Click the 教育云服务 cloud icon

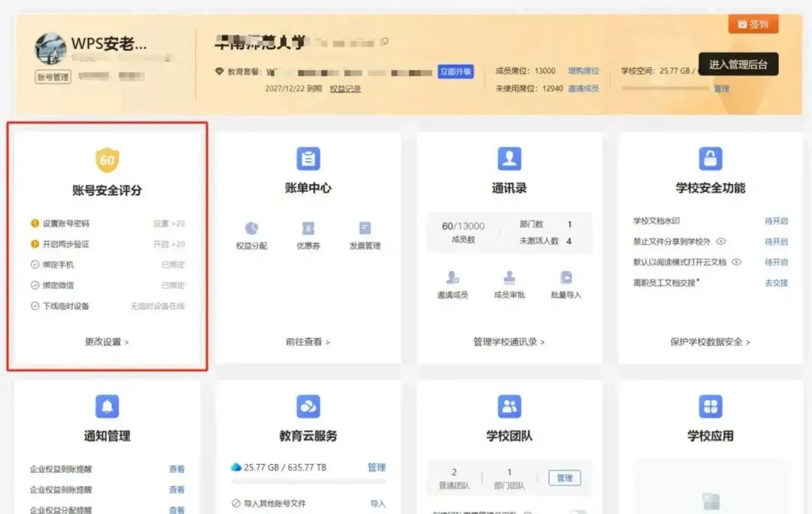tap(308, 406)
